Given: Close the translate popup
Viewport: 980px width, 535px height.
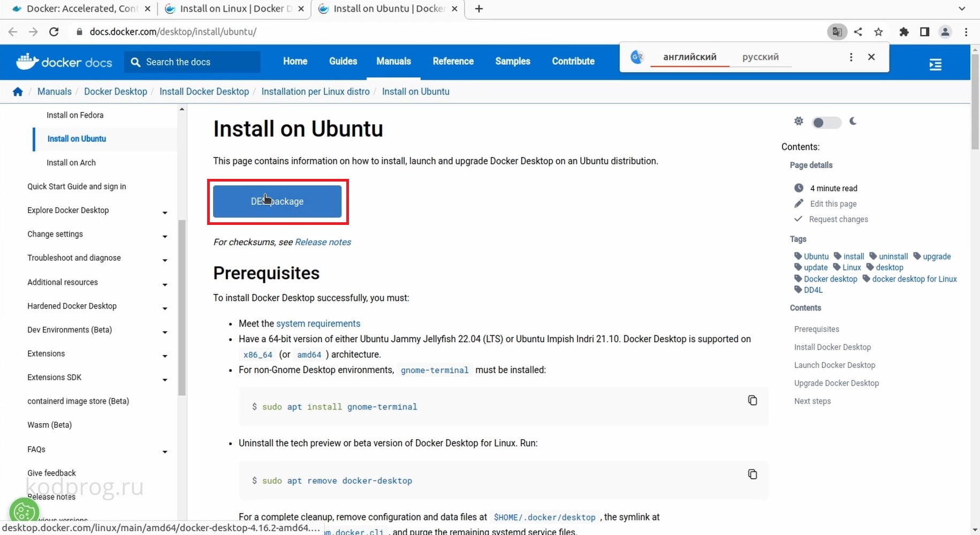Looking at the screenshot, I should coord(871,57).
